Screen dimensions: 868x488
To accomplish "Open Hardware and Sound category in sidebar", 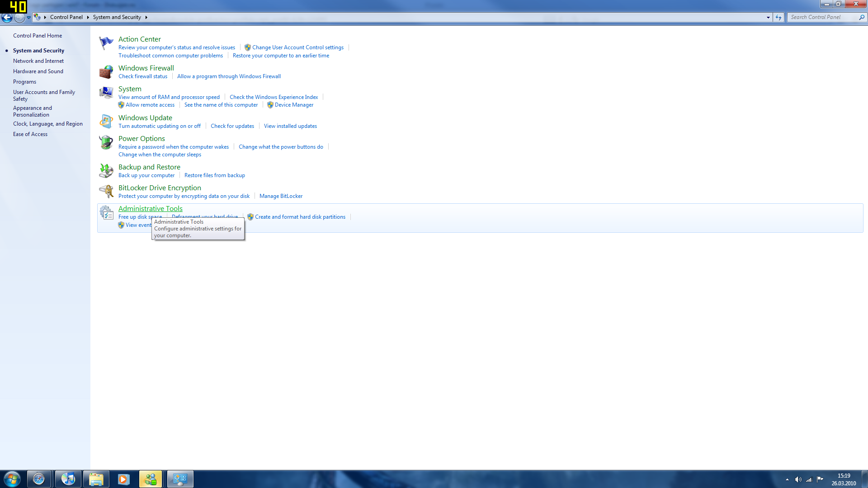I will click(38, 71).
